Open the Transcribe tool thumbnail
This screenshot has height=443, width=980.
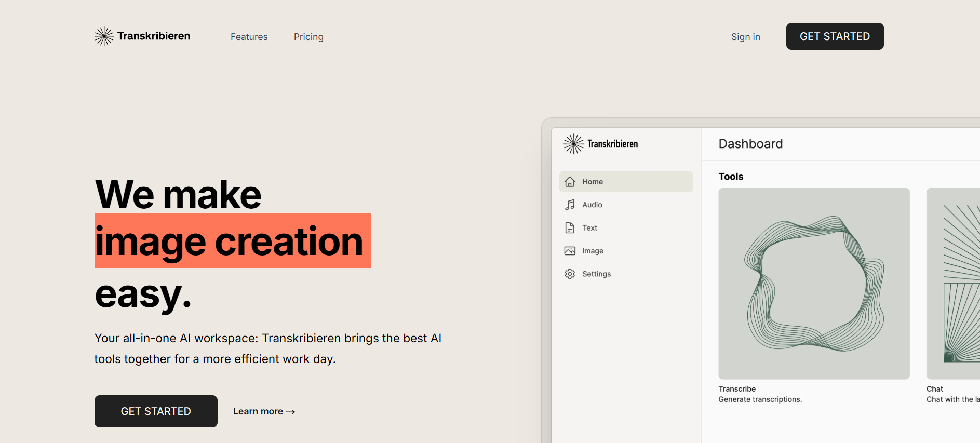coord(814,284)
